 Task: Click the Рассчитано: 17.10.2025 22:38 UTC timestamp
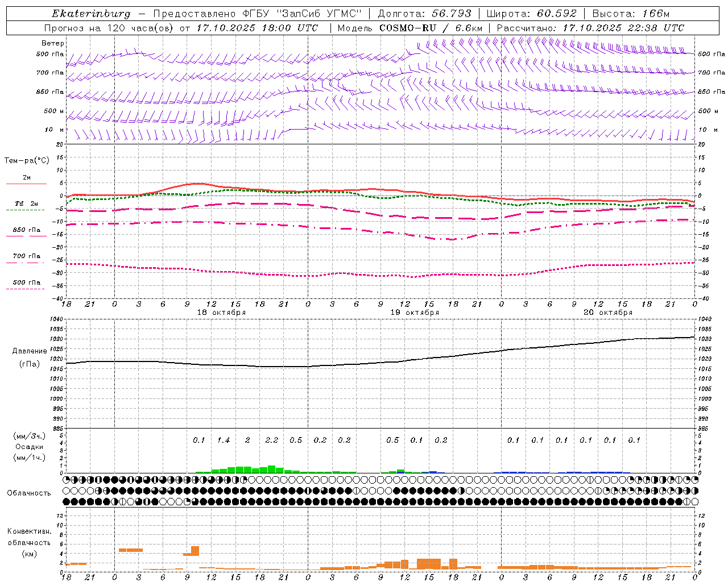click(590, 28)
